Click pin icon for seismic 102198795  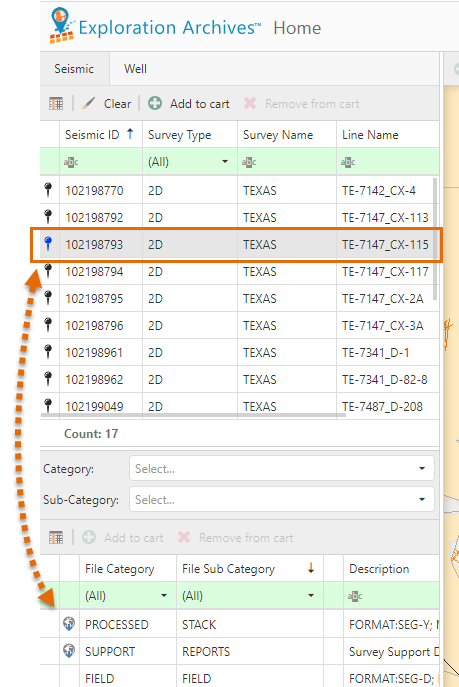[x=48, y=298]
